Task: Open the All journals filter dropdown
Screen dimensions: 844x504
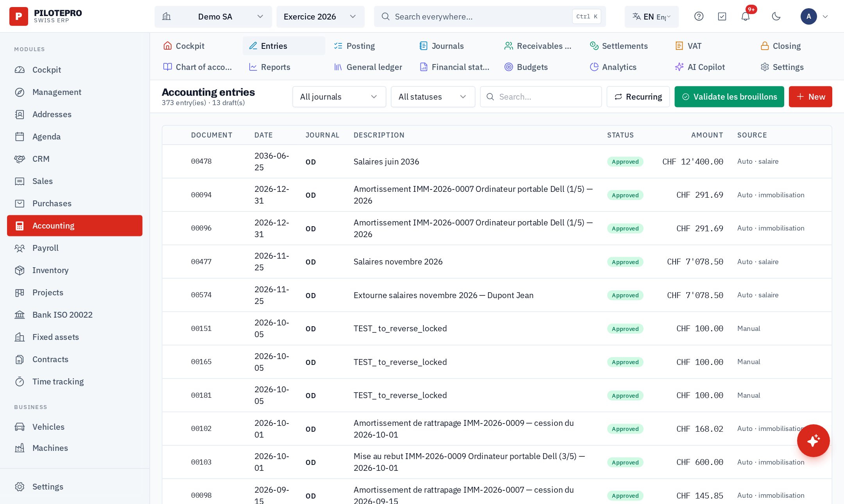Action: tap(339, 97)
